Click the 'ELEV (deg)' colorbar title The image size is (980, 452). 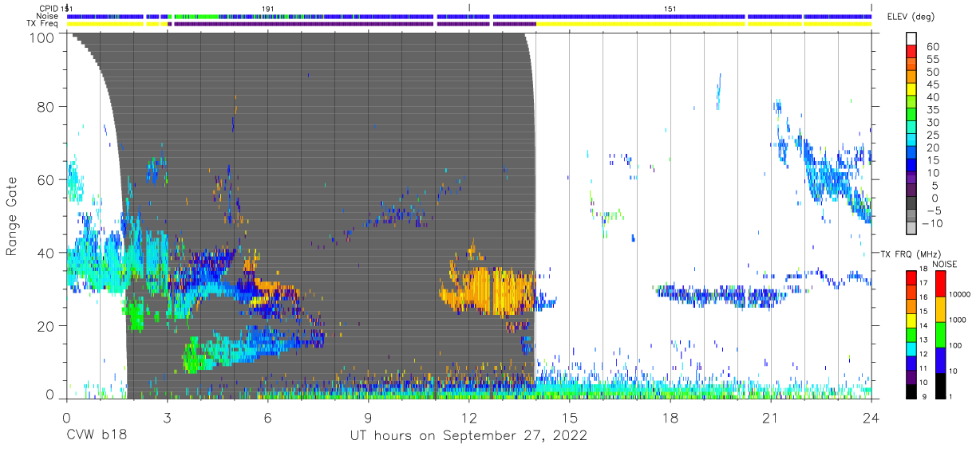(912, 17)
